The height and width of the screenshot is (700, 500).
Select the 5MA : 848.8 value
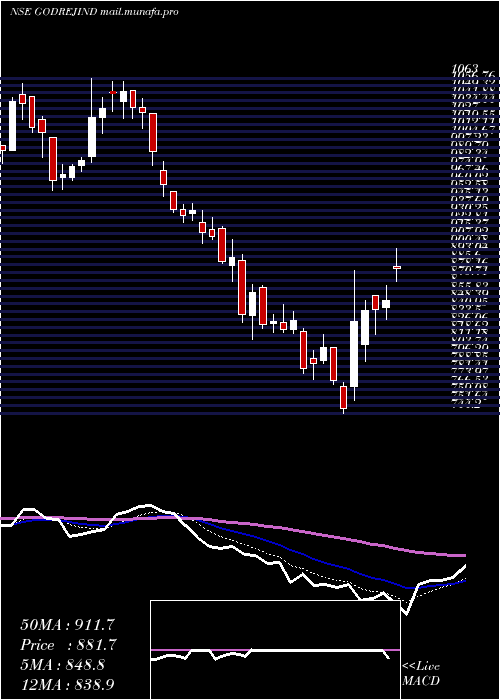62,665
